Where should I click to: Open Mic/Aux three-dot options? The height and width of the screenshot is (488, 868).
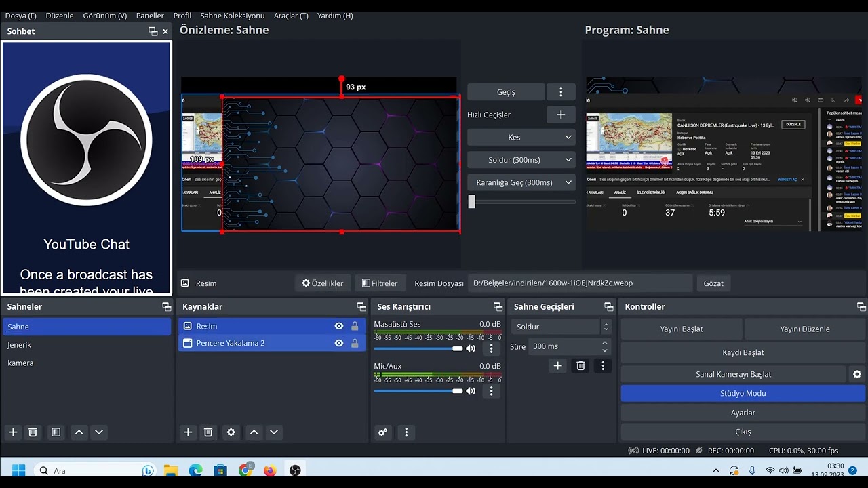[492, 391]
